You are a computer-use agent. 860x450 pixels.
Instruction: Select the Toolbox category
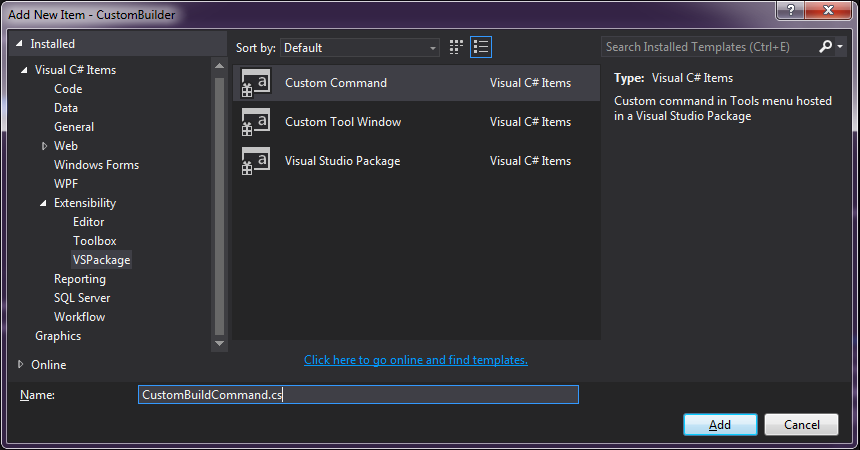pos(95,241)
